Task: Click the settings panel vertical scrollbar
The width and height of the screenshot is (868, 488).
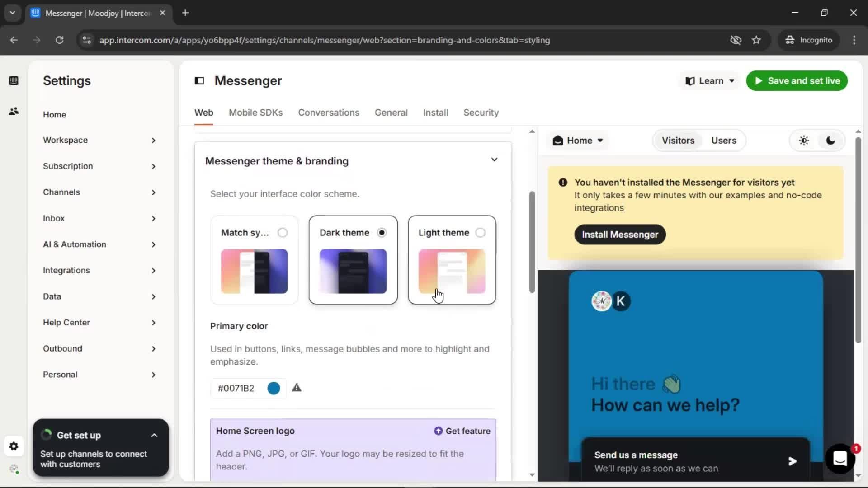Action: pos(532,242)
